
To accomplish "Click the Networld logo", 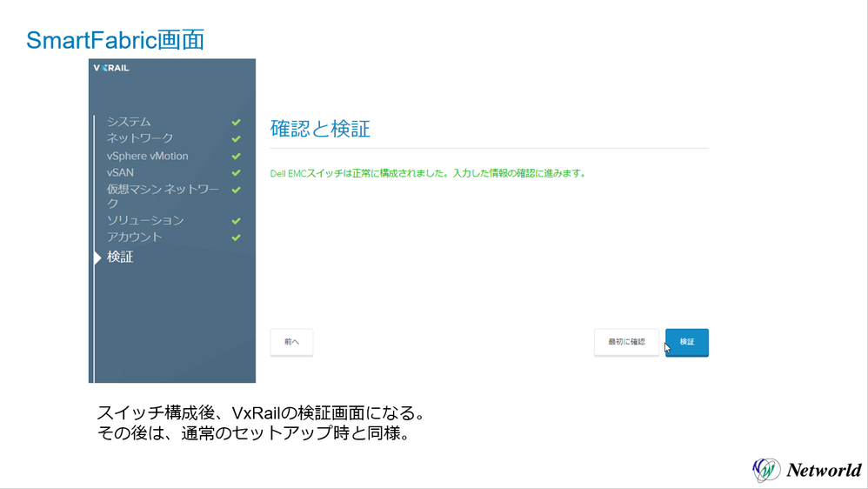I will [x=807, y=470].
